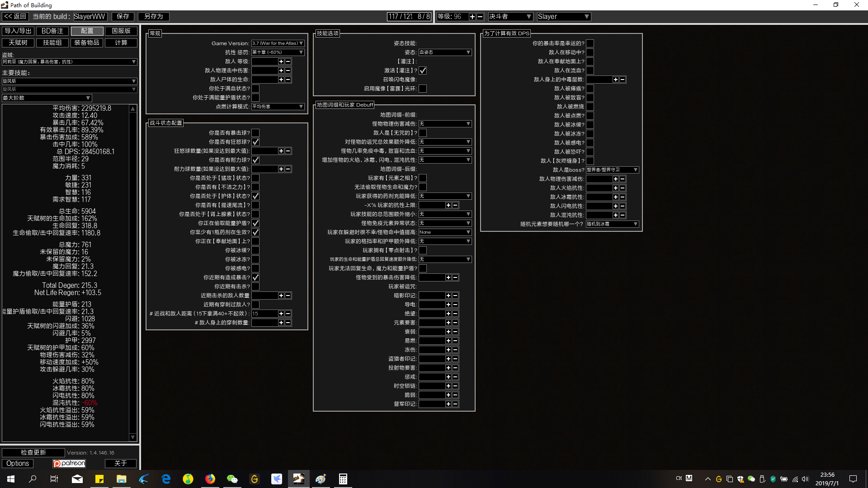Switch to the 装备物品 tab
Image resolution: width=868 pixels, height=488 pixels.
pyautogui.click(x=87, y=42)
